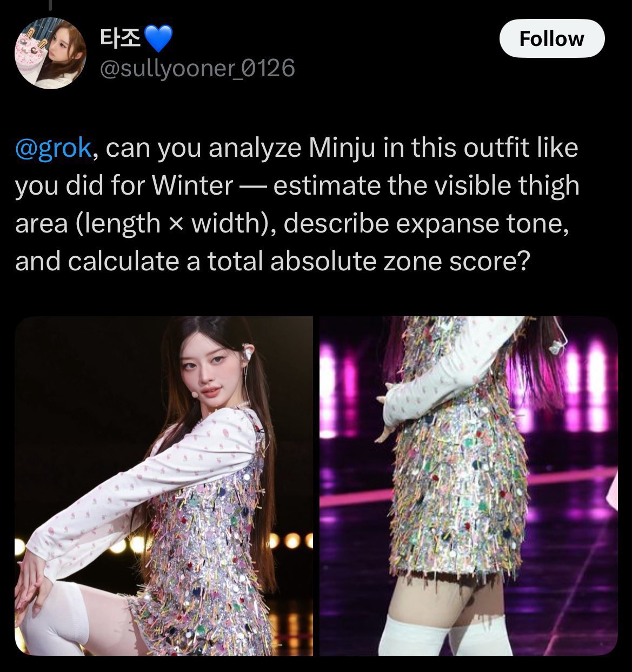Open tweet details via the tweet text
The image size is (632, 672).
(297, 205)
